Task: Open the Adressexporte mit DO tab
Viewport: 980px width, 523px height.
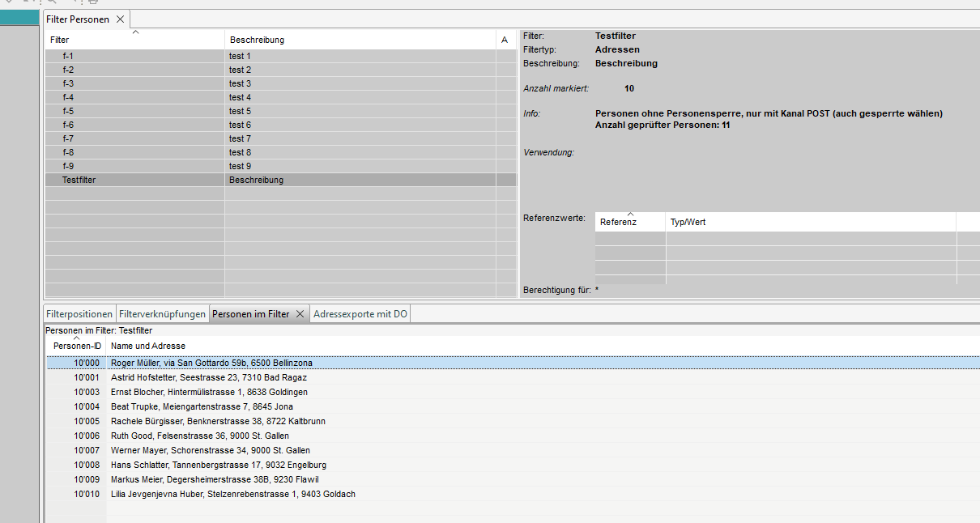Action: click(360, 314)
